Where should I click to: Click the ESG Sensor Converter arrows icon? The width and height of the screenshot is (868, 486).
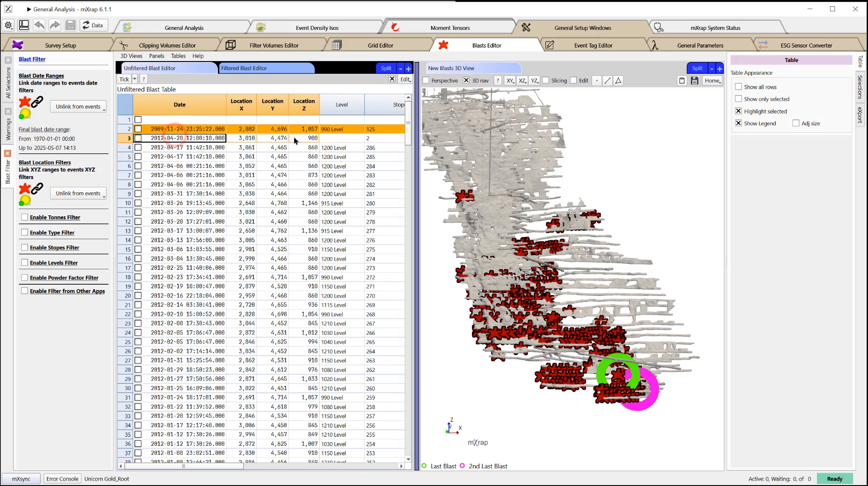pyautogui.click(x=763, y=45)
